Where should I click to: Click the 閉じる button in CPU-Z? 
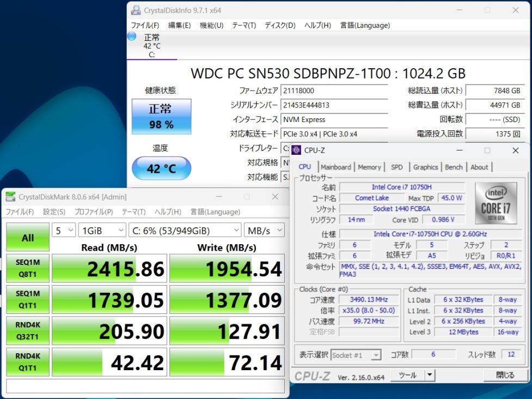pos(505,375)
